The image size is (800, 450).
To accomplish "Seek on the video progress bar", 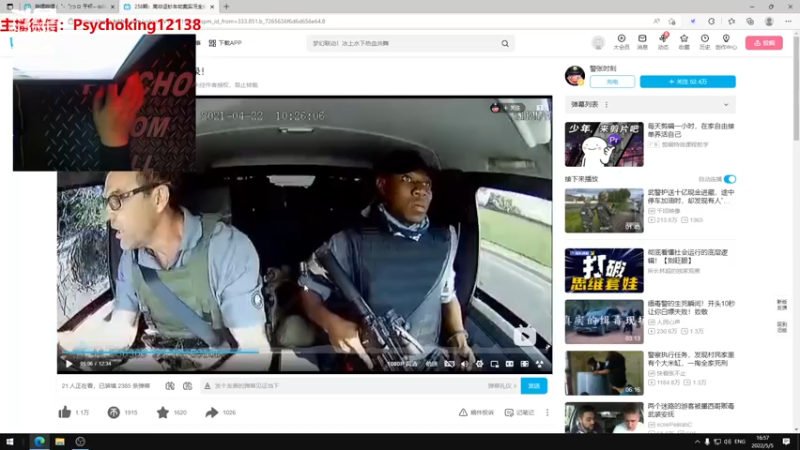I will (x=304, y=352).
